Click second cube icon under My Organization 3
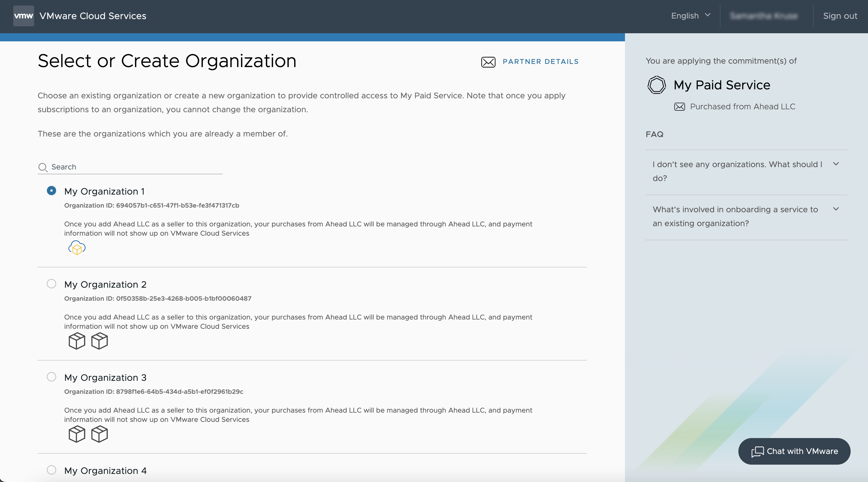The image size is (868, 482). pos(100,434)
